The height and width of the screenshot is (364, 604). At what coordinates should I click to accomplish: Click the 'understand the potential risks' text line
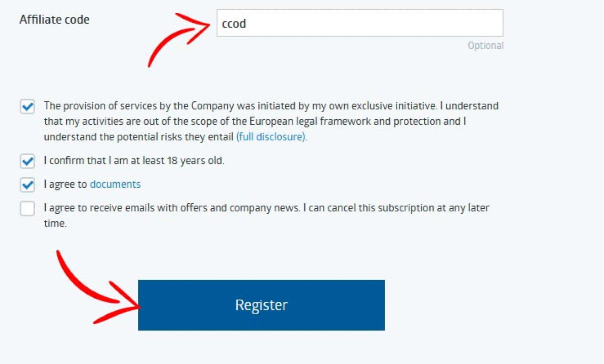click(139, 137)
